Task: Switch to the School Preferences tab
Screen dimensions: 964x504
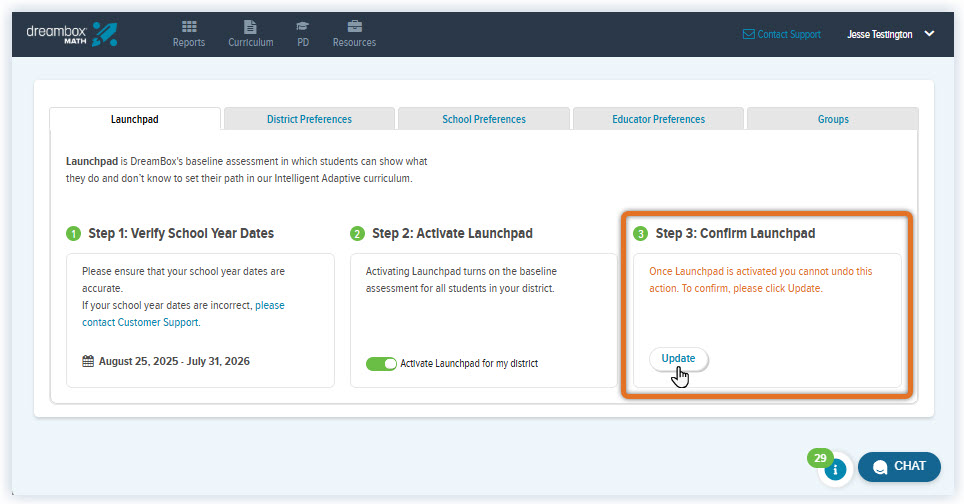Action: point(484,119)
